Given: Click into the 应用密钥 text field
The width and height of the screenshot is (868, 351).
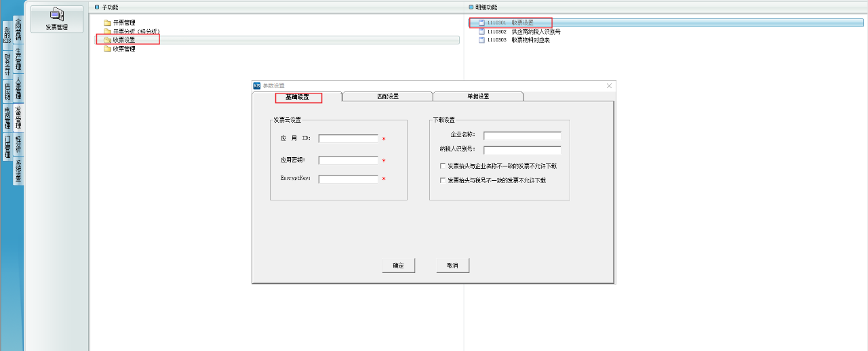Looking at the screenshot, I should pos(348,161).
